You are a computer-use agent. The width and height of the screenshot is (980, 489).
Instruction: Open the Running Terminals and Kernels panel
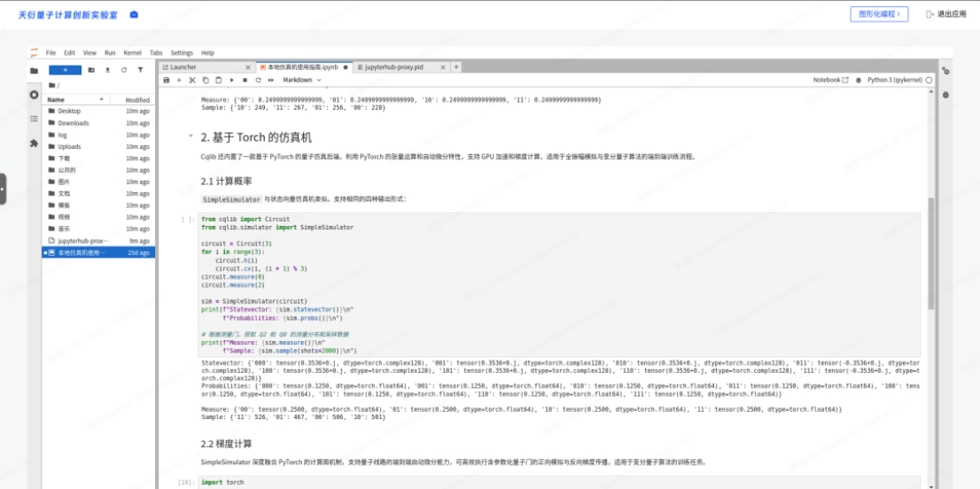34,94
